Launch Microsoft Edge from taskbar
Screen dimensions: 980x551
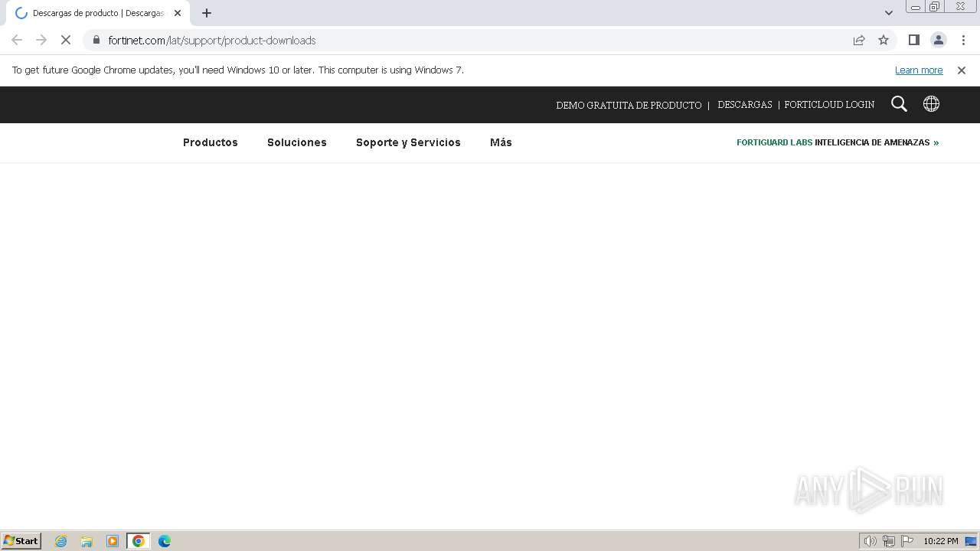[x=165, y=541]
